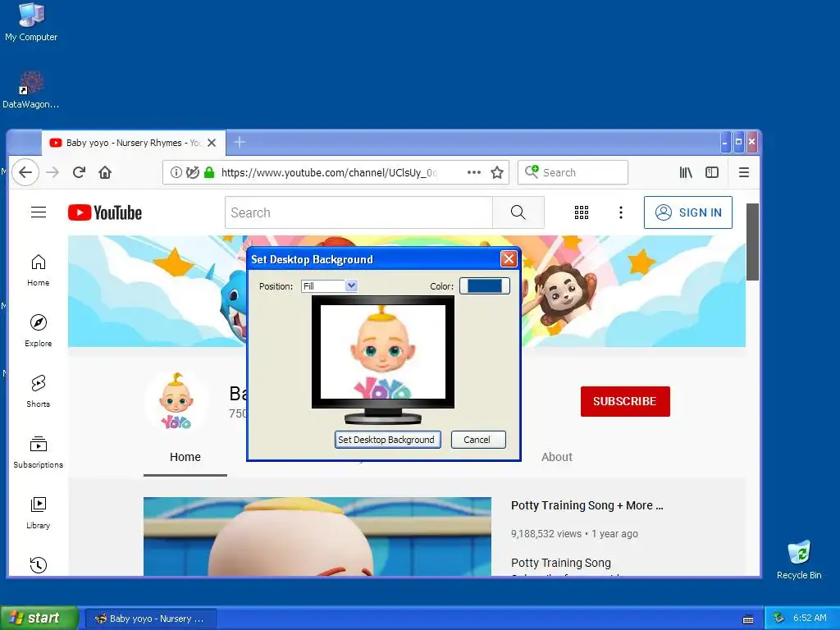
Task: Go to Firefox home page icon
Action: click(x=105, y=172)
